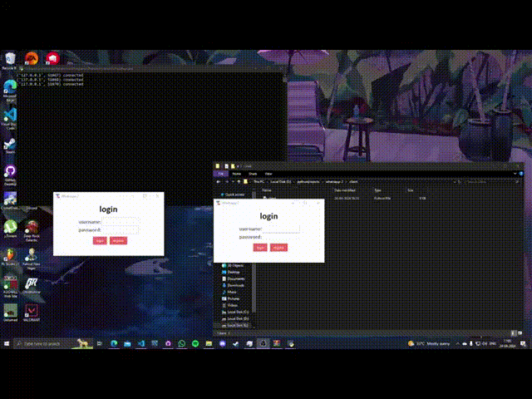Open the Steam desktop shortcut
Viewport: 532px width, 399px height.
(10, 145)
